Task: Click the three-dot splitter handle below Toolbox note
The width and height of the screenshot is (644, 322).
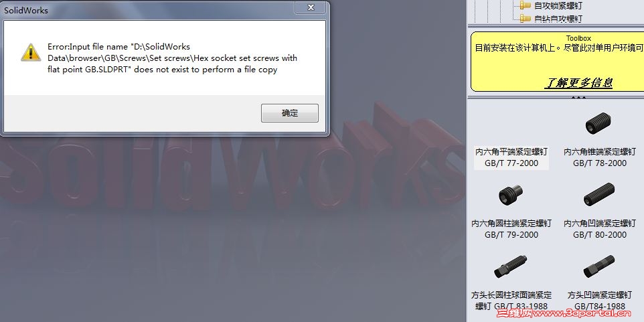Action: coord(578,97)
